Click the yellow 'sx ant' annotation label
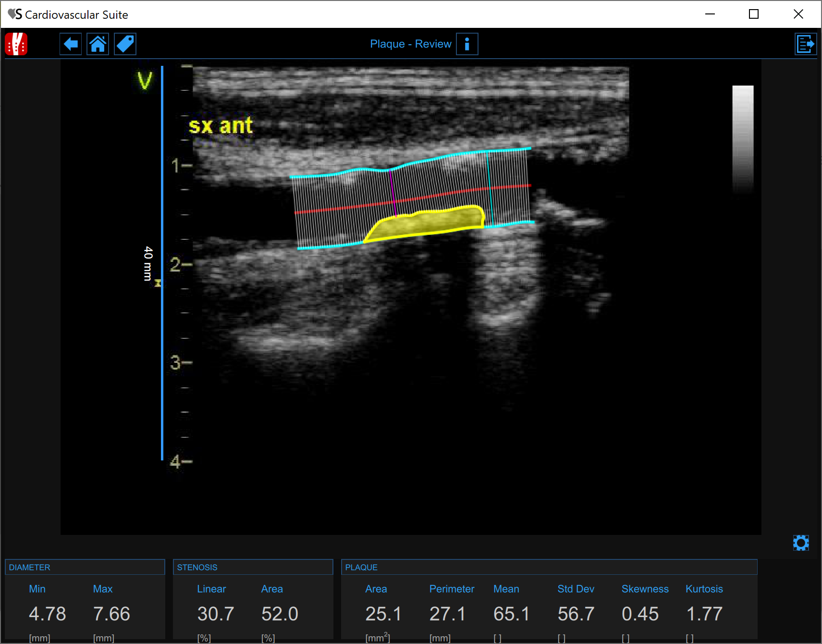Image resolution: width=822 pixels, height=644 pixels. [x=221, y=126]
